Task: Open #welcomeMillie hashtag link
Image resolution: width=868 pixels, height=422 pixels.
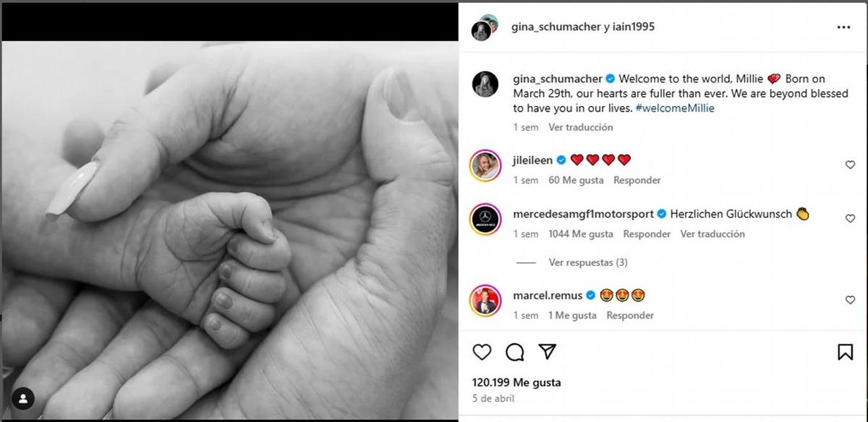Action: (674, 108)
